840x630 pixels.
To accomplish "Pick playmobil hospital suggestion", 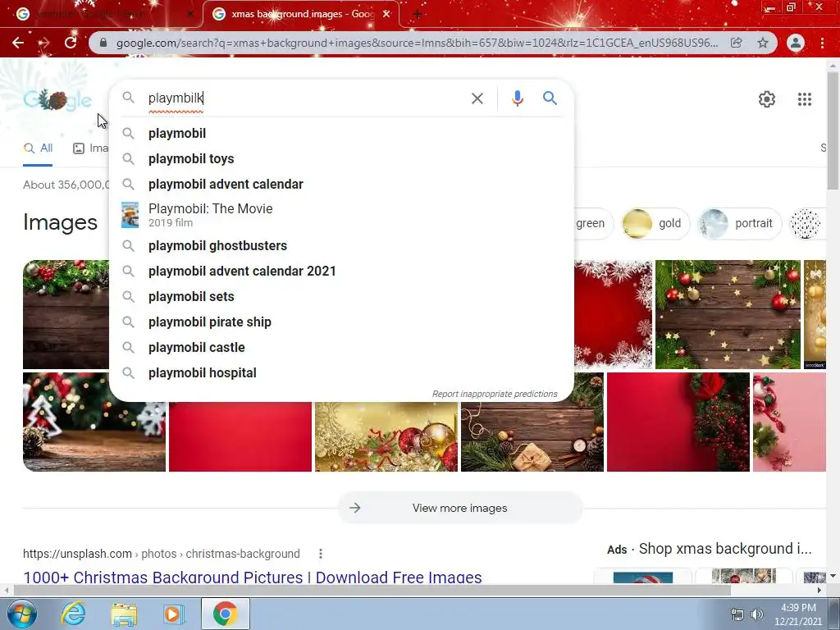I will click(342, 373).
